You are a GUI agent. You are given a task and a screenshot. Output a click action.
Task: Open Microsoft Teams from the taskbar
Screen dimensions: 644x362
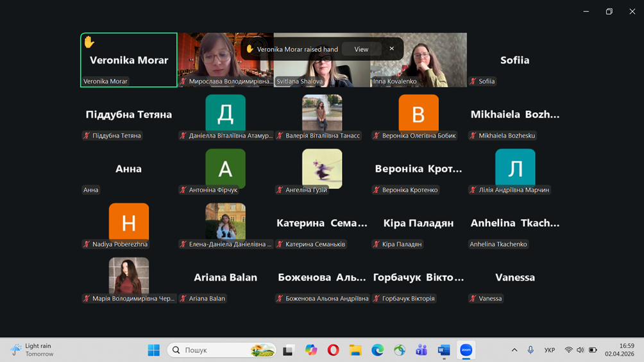tap(421, 350)
